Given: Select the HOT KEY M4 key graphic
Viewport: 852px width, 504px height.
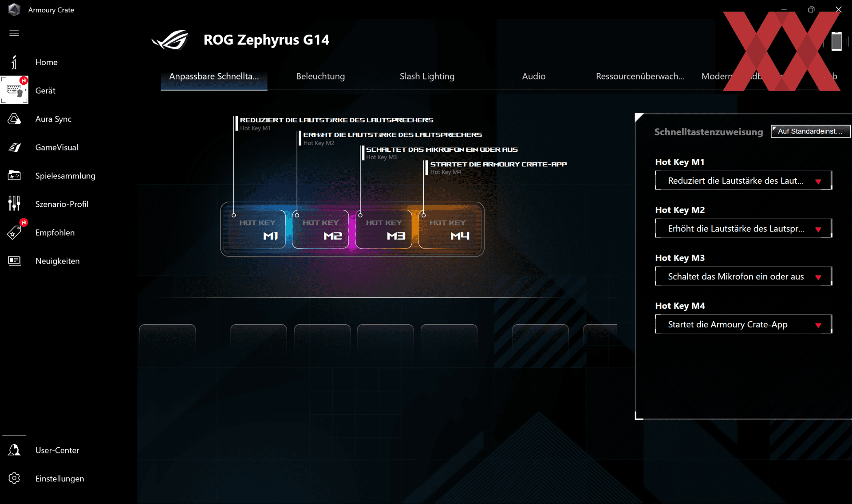Looking at the screenshot, I should click(447, 229).
